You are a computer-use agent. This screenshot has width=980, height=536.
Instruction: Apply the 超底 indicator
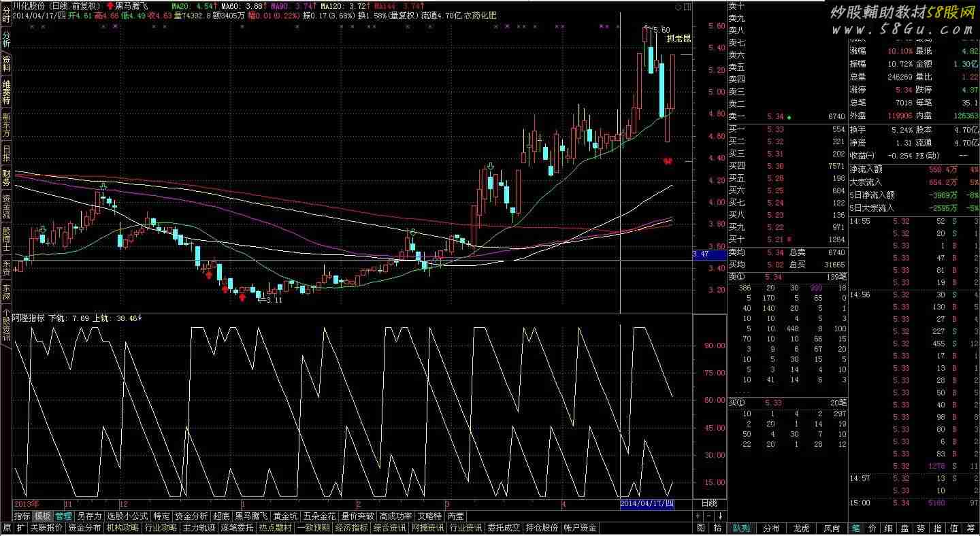point(221,516)
